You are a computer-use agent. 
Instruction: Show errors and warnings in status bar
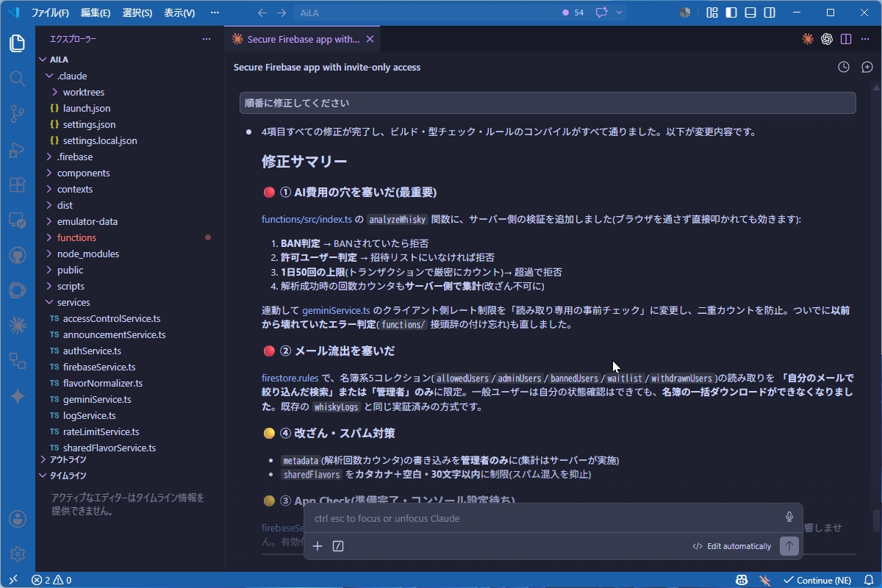[x=51, y=580]
